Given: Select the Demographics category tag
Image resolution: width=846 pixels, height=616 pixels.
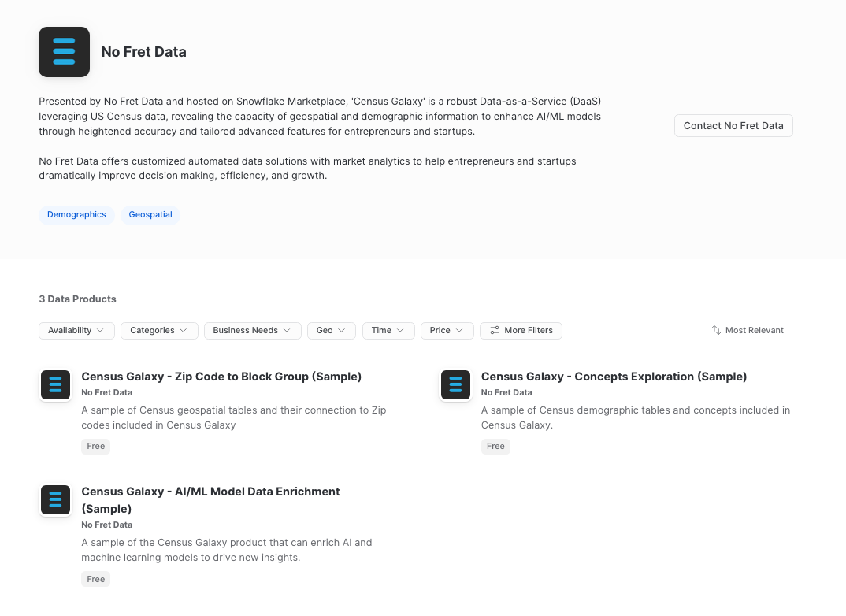Looking at the screenshot, I should (76, 215).
